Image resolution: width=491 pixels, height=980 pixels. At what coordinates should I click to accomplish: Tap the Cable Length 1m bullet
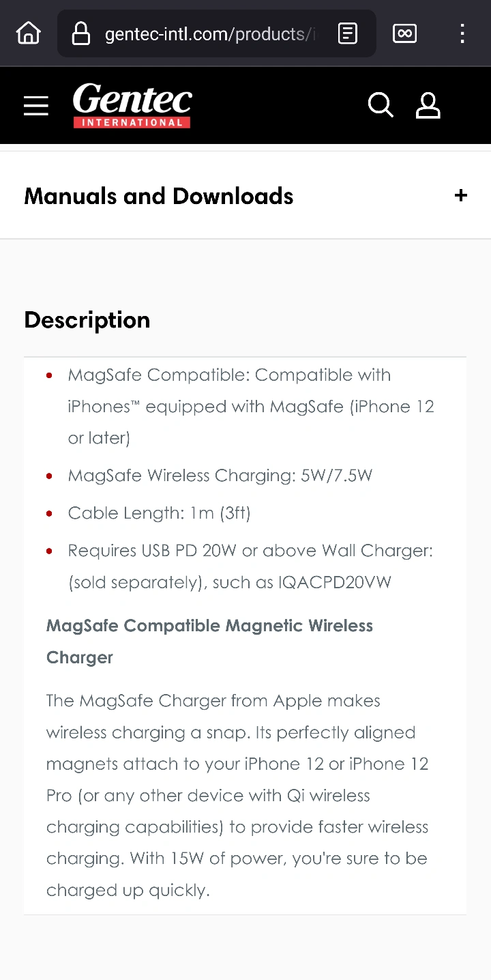[159, 513]
